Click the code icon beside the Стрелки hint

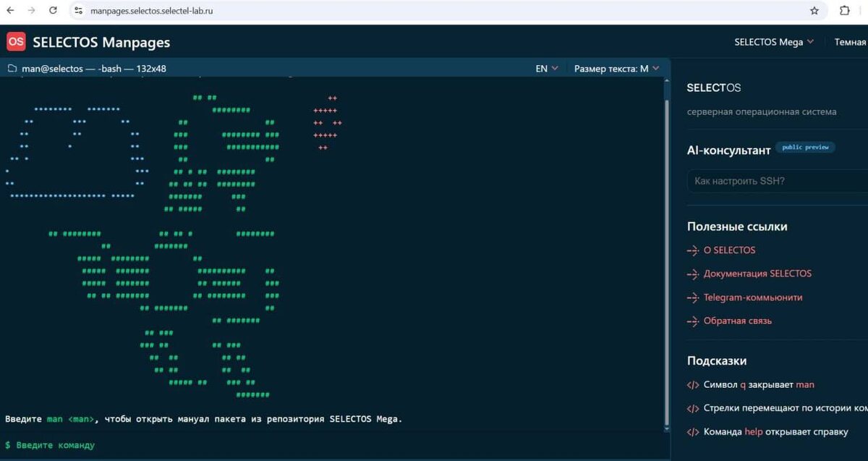pyautogui.click(x=692, y=408)
